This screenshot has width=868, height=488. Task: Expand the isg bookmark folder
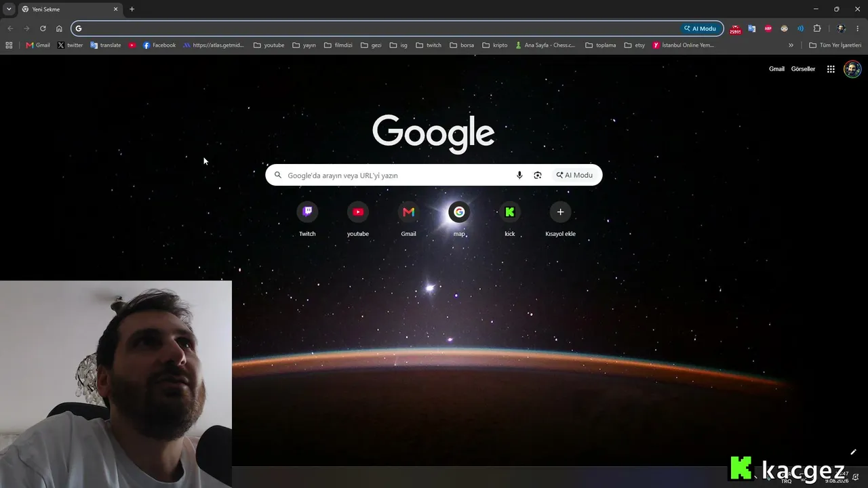point(399,45)
